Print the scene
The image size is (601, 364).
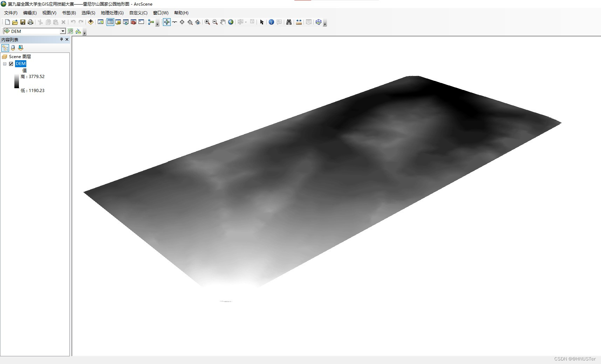pos(30,22)
